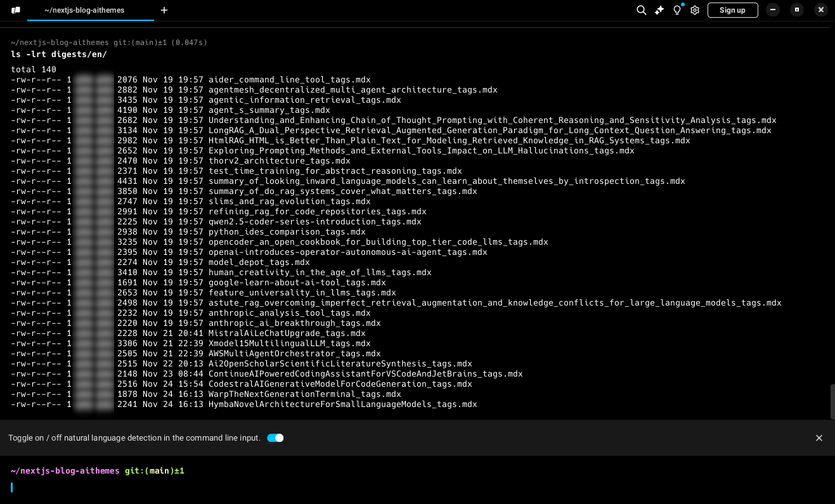Image resolution: width=835 pixels, height=504 pixels.
Task: Click the 'total 140' output line
Action: (x=34, y=70)
